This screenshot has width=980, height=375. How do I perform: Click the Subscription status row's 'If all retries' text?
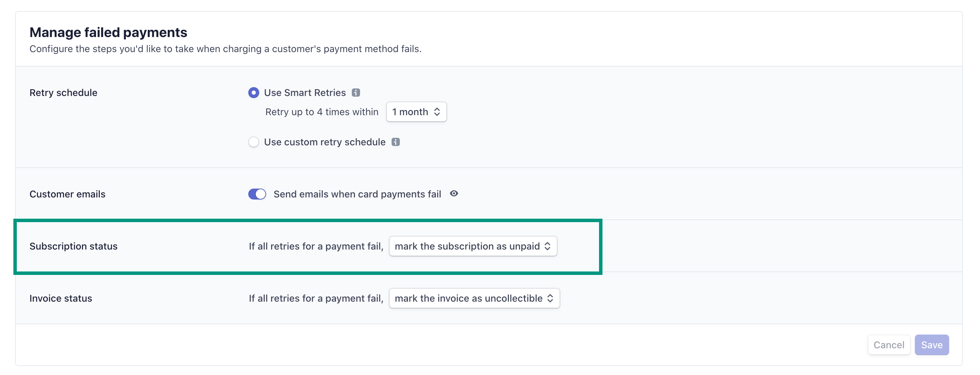coord(316,246)
